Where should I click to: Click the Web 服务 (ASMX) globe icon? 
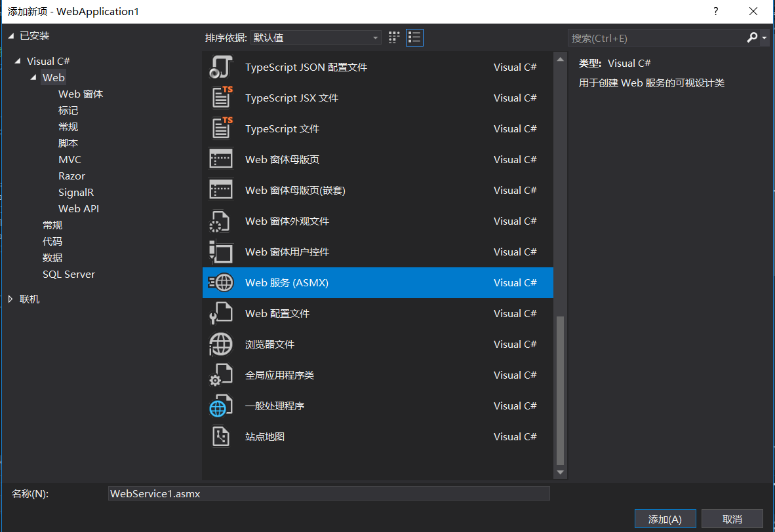click(221, 282)
